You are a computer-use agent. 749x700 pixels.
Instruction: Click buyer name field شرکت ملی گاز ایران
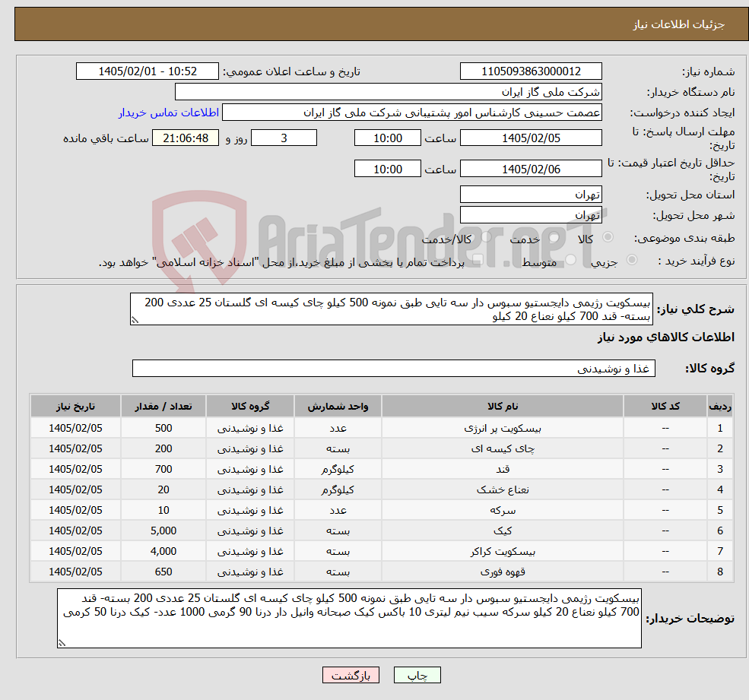[388, 92]
